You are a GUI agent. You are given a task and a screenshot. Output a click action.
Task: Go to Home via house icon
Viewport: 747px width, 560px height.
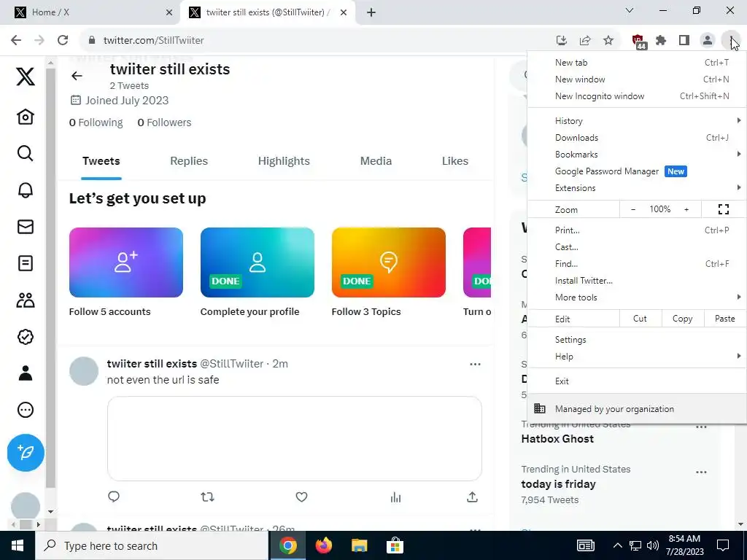point(26,117)
